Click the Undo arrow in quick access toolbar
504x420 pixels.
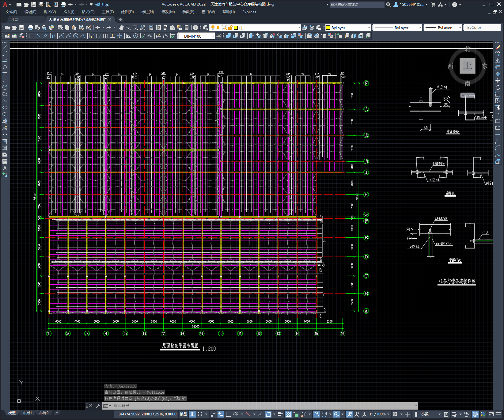pos(71,5)
